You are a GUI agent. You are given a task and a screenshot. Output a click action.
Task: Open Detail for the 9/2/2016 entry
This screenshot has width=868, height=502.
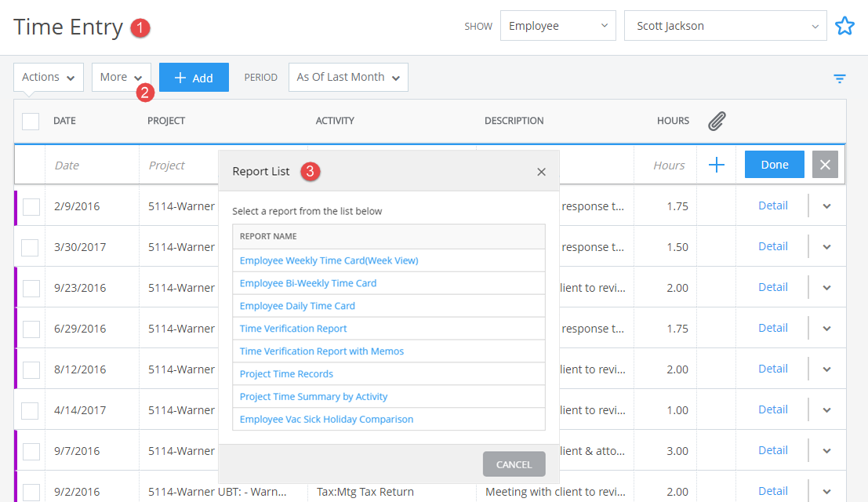[x=773, y=491]
